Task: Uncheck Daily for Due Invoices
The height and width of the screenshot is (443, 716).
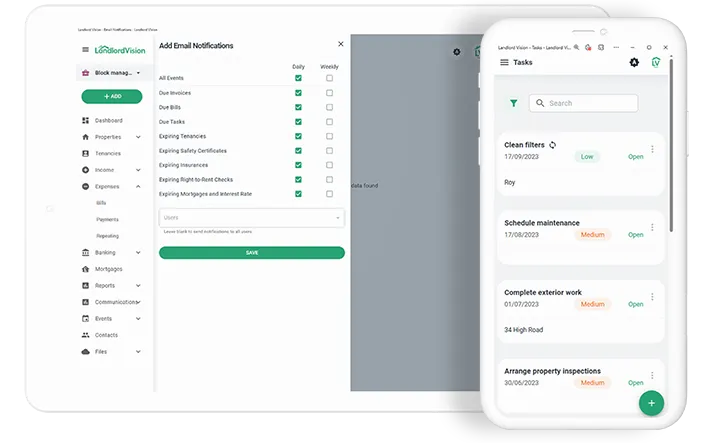Action: pos(298,93)
